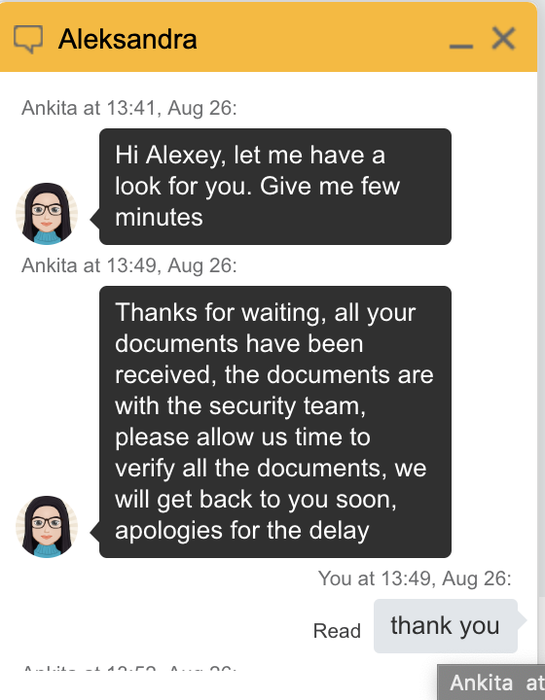Click the yellow chat header bar
The width and height of the screenshot is (545, 700).
pyautogui.click(x=268, y=37)
